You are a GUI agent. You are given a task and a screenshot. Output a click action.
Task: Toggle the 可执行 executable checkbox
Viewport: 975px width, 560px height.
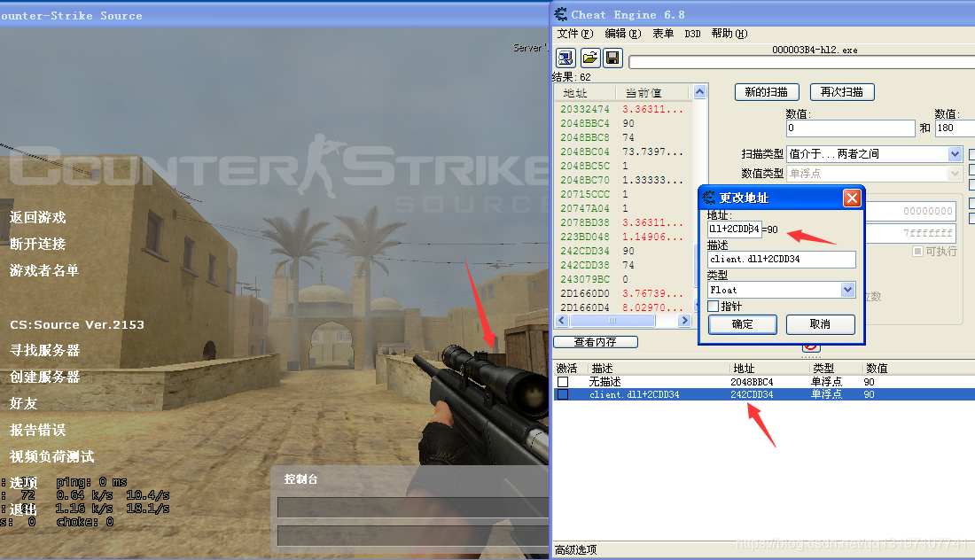click(x=917, y=251)
